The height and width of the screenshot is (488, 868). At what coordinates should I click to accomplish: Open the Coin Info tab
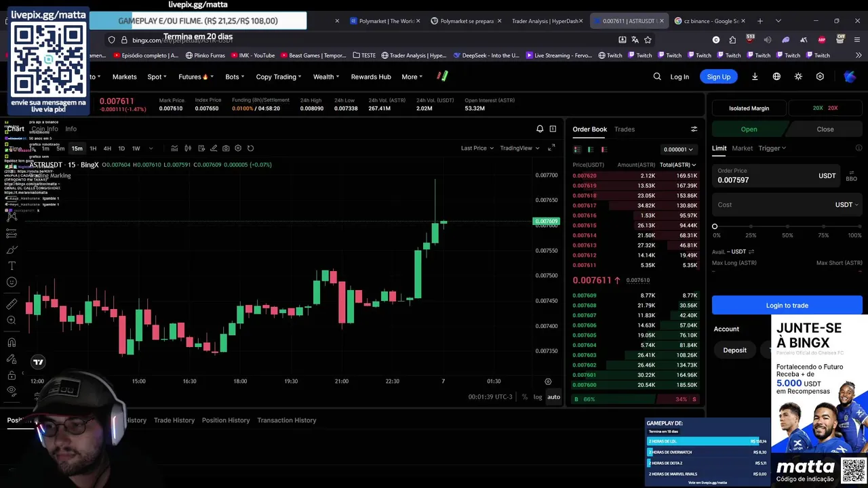45,129
